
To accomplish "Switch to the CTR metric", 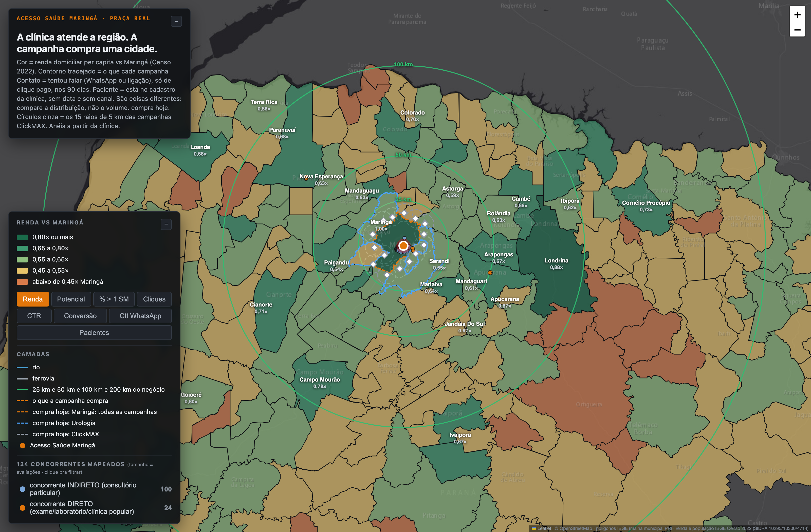I will coord(34,316).
